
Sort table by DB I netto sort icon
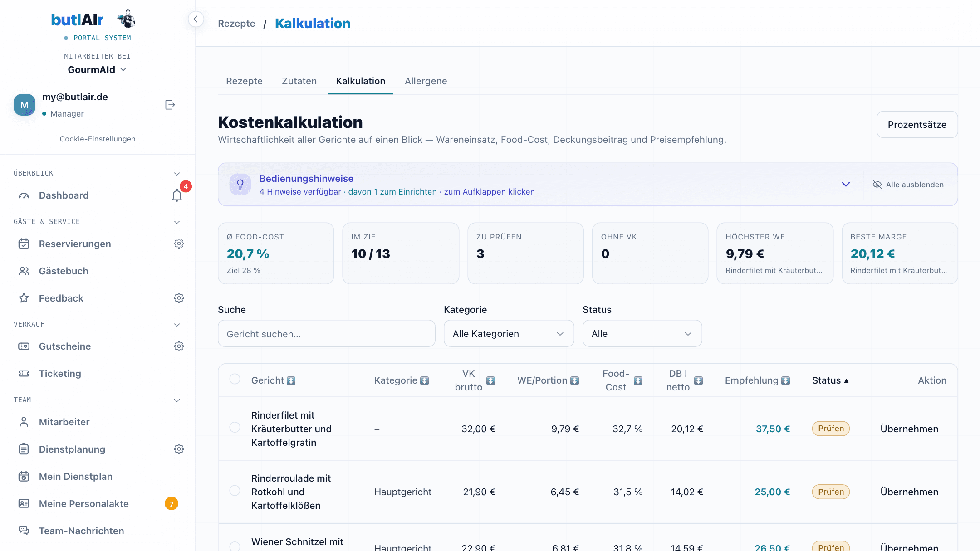pyautogui.click(x=698, y=381)
